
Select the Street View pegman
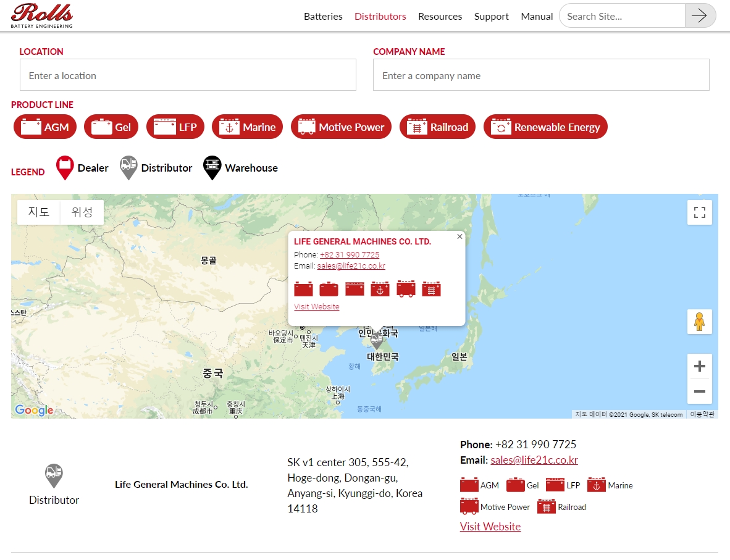[699, 322]
